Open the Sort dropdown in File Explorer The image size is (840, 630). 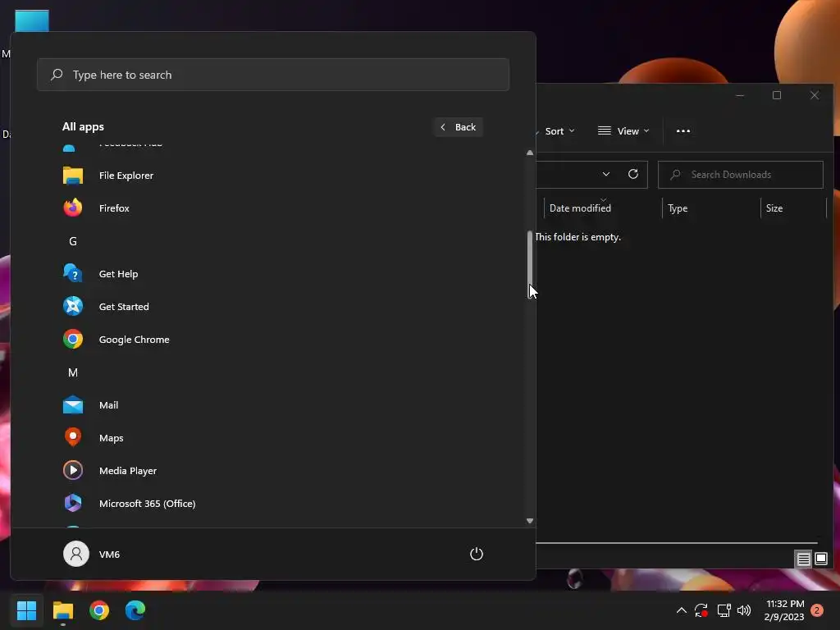[x=559, y=131]
